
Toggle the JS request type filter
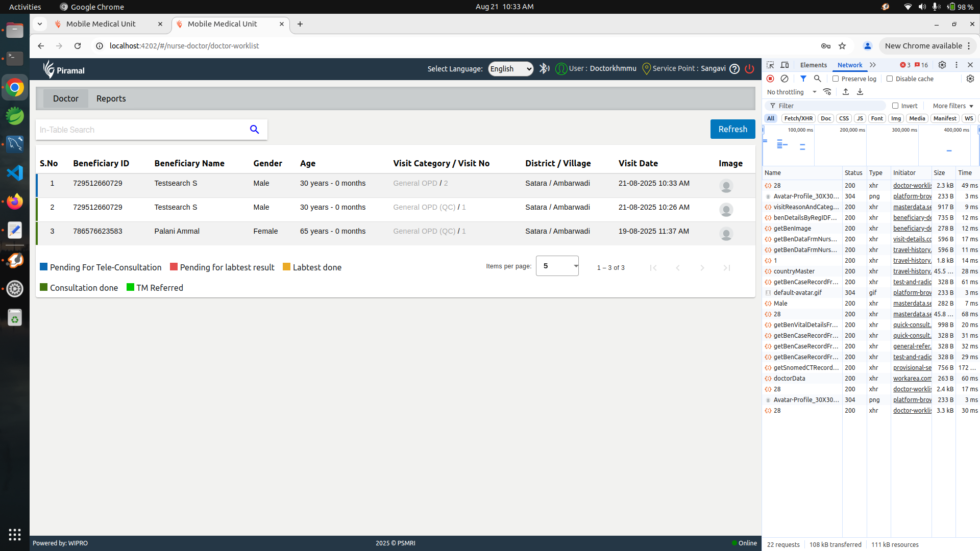point(860,118)
